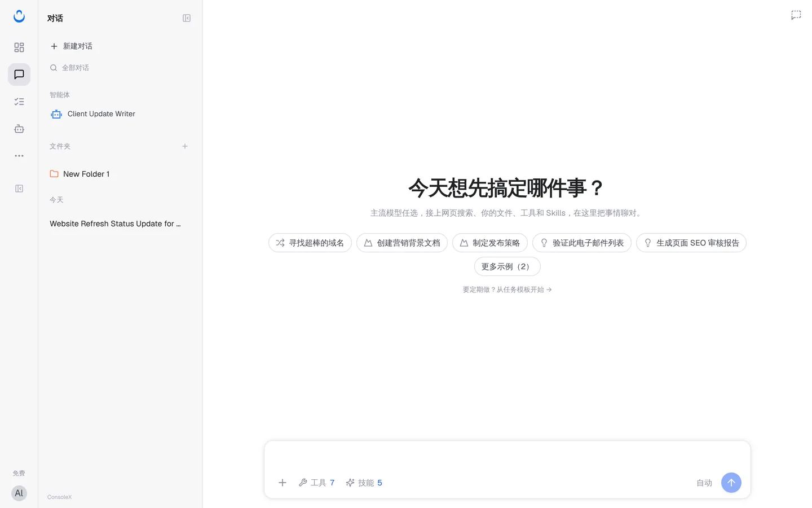Select the chat bubble icon in left rail

click(19, 75)
